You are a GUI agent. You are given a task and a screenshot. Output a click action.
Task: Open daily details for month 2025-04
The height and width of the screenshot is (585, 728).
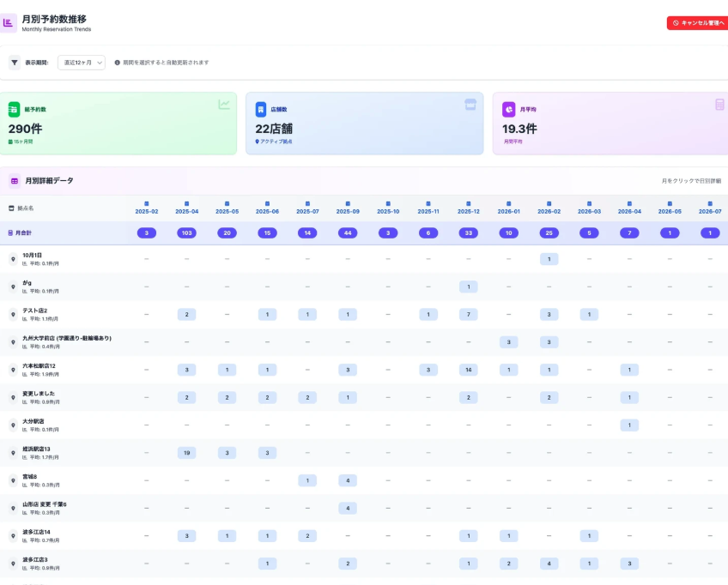(x=186, y=208)
